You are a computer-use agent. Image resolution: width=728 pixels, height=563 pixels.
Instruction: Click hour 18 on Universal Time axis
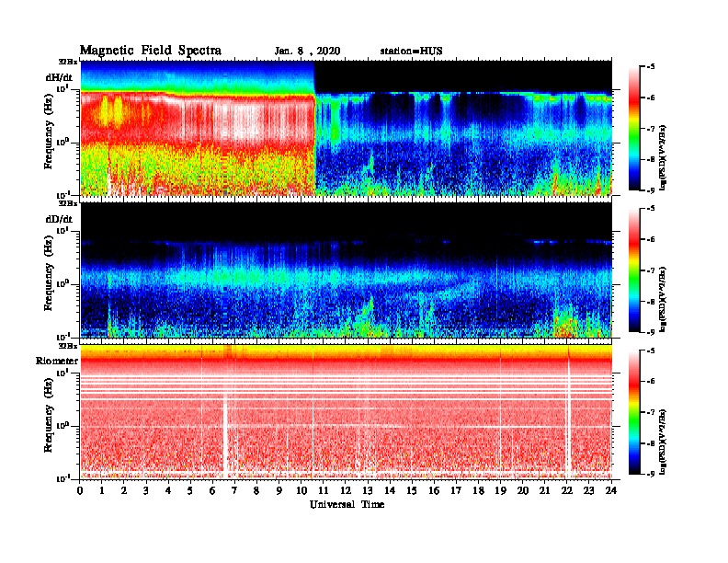(478, 491)
